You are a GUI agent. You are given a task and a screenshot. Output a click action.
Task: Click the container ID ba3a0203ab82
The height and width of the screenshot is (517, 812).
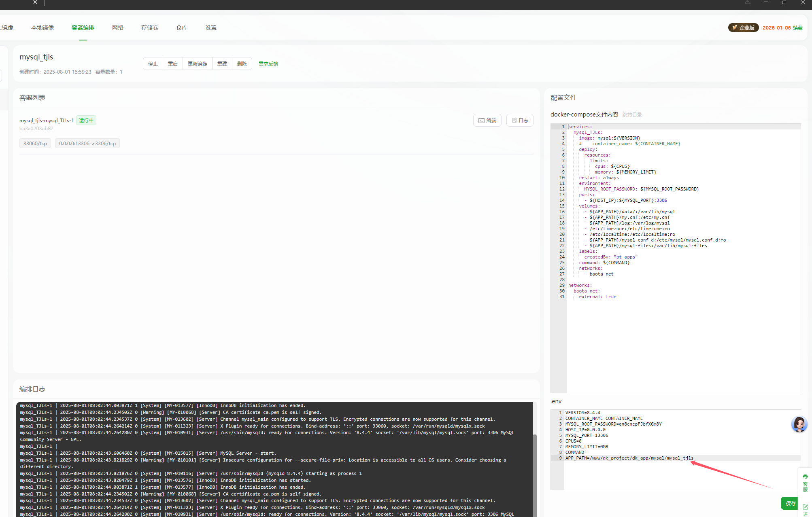tap(36, 129)
